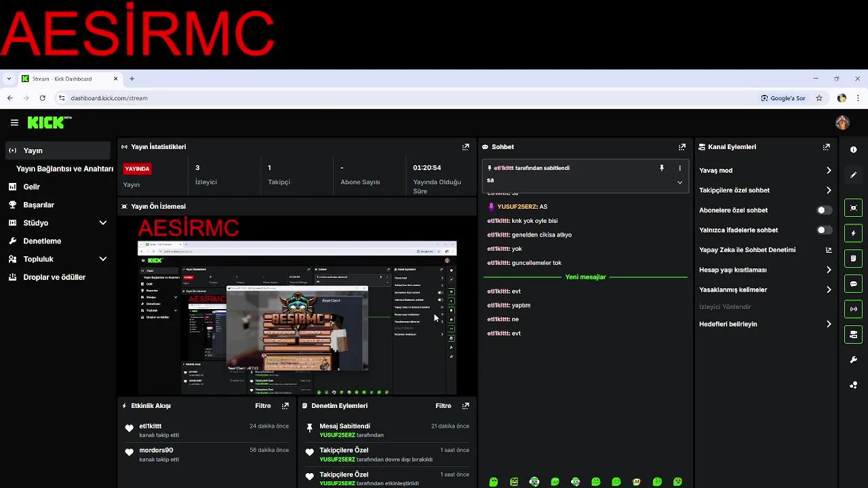868x488 pixels.
Task: Pick the angry square green emote
Action: coord(514,482)
